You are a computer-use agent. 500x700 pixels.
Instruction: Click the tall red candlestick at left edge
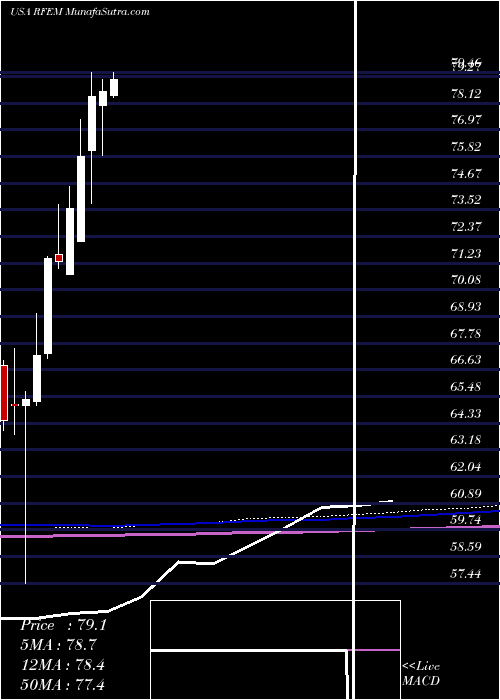4,393
